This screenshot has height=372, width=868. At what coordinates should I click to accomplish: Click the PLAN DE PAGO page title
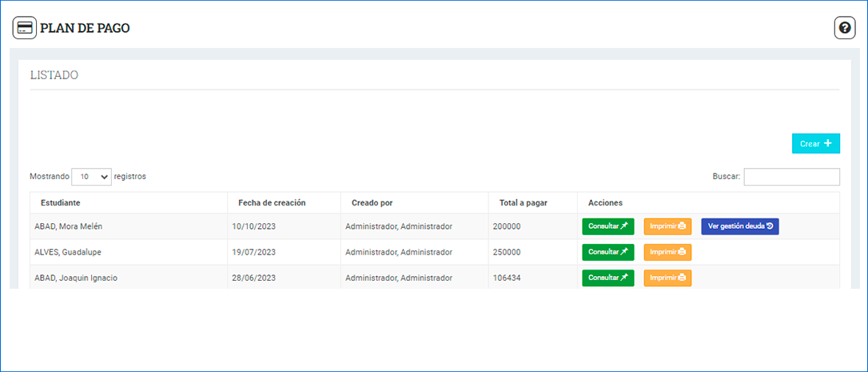(85, 28)
